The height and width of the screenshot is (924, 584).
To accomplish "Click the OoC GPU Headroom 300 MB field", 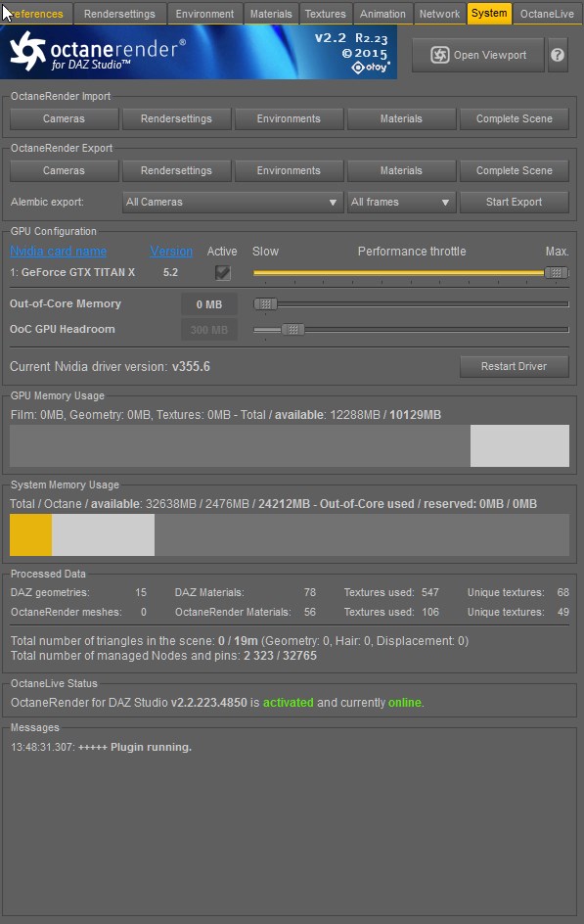I will [x=209, y=330].
